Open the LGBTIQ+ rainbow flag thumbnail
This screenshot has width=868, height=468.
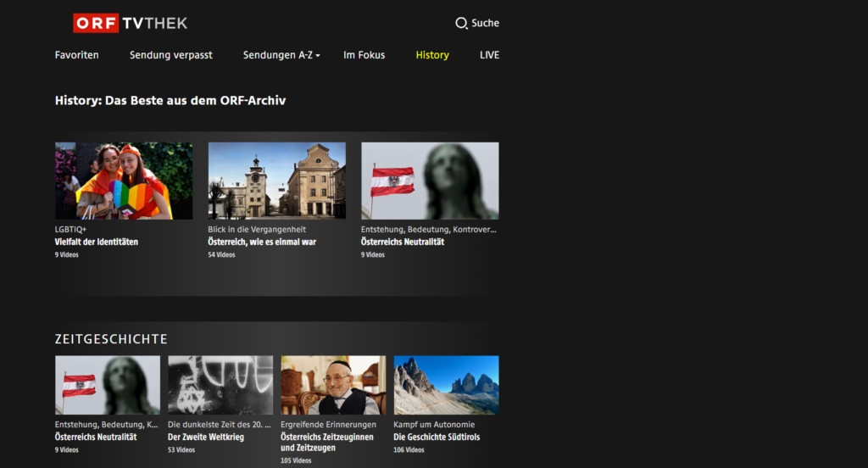(124, 181)
